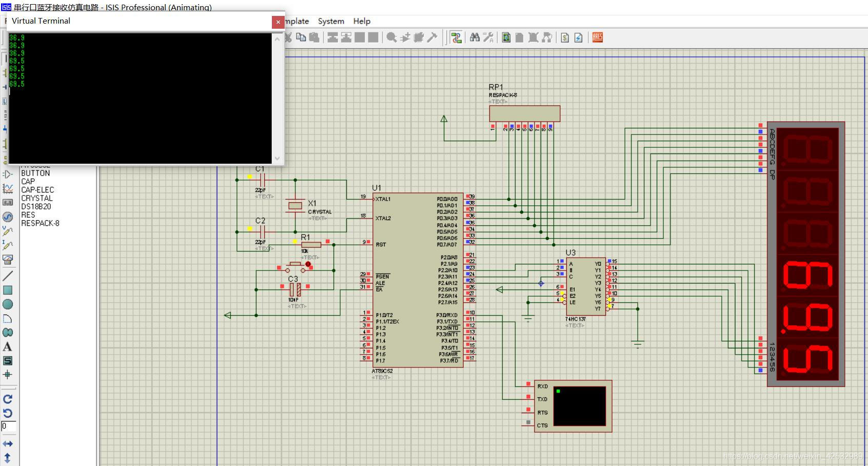Click the X1 crystal component
This screenshot has width=868, height=466.
[295, 205]
